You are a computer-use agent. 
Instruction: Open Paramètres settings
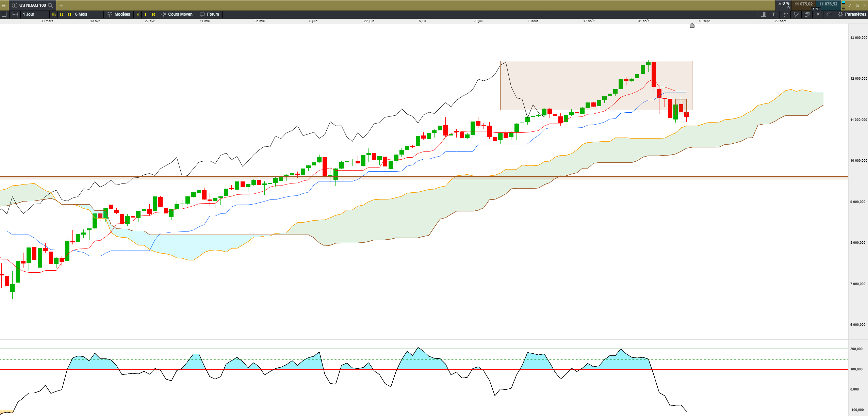tap(852, 14)
